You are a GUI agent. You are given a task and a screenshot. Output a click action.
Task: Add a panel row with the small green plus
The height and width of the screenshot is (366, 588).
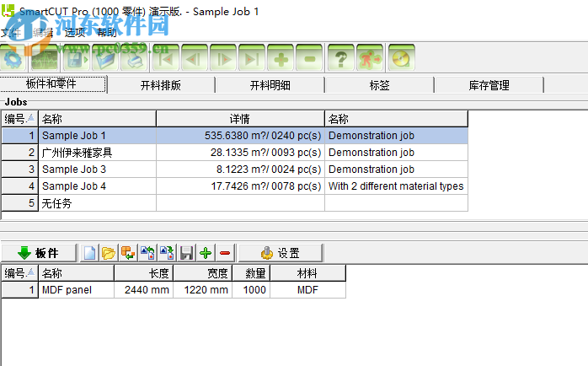[206, 253]
